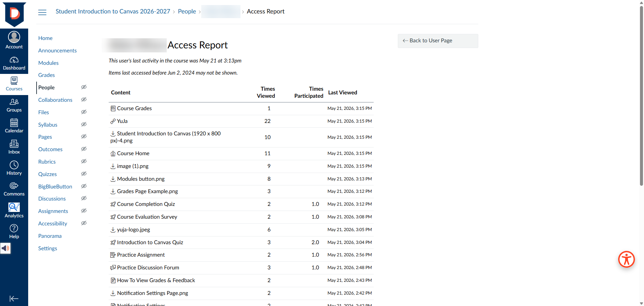Viewport: 644px width, 306px height.
Task: Click the Practice Assignment row icon
Action: 113,255
